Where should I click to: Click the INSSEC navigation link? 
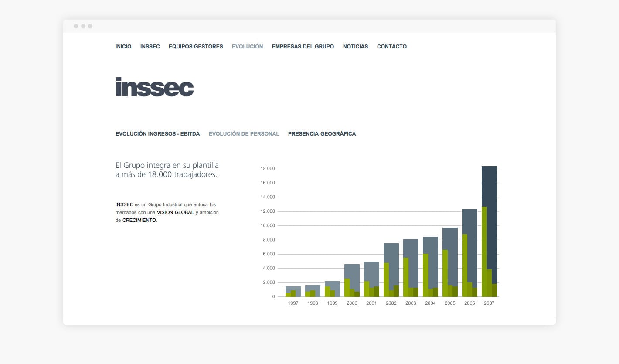(150, 46)
